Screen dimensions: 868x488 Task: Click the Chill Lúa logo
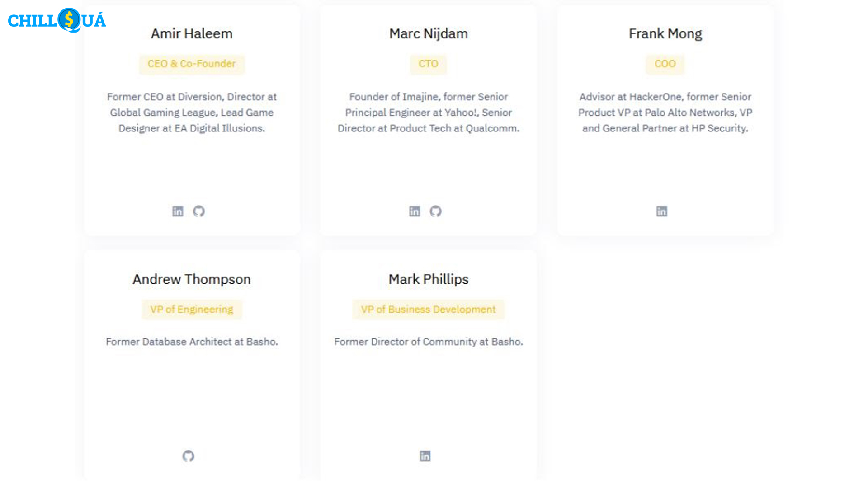[57, 20]
